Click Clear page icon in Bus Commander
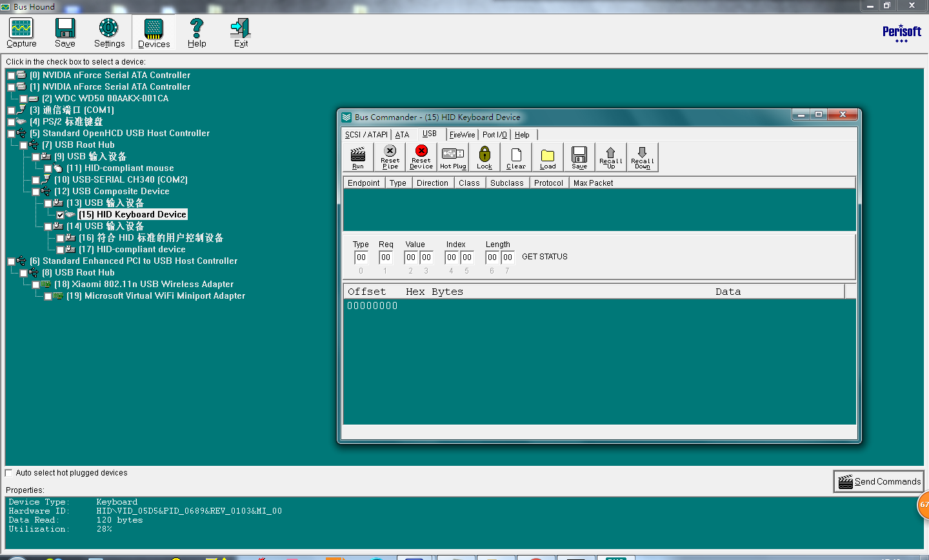This screenshot has width=929, height=560. [516, 157]
